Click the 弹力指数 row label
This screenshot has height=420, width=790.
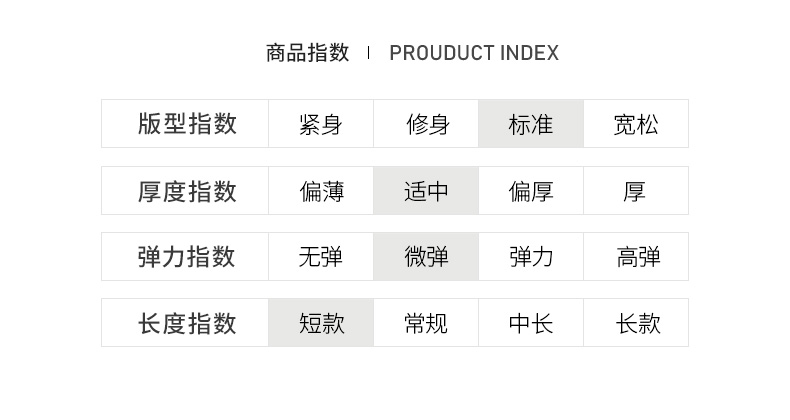tap(187, 257)
